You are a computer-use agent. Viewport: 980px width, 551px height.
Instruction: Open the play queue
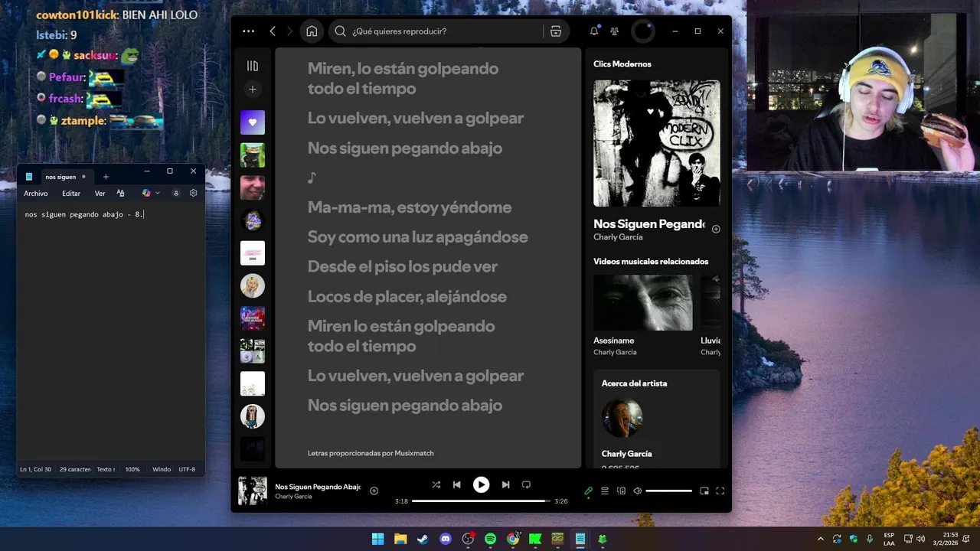[x=605, y=491]
